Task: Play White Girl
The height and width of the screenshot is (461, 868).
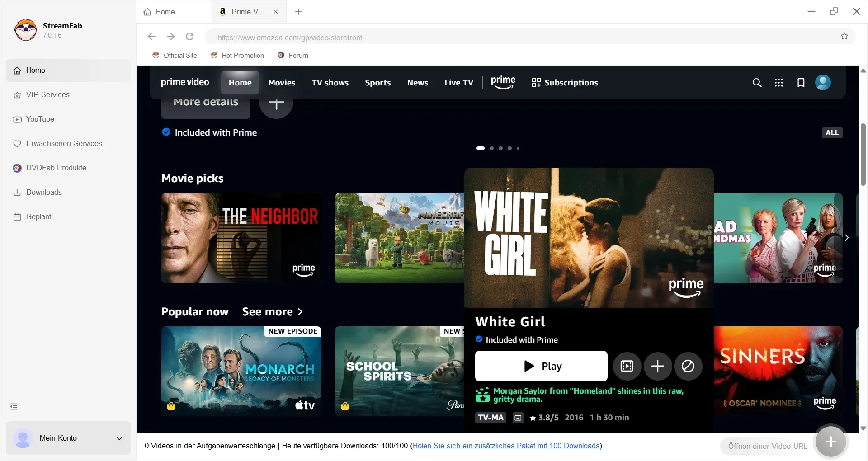Action: pyautogui.click(x=541, y=366)
